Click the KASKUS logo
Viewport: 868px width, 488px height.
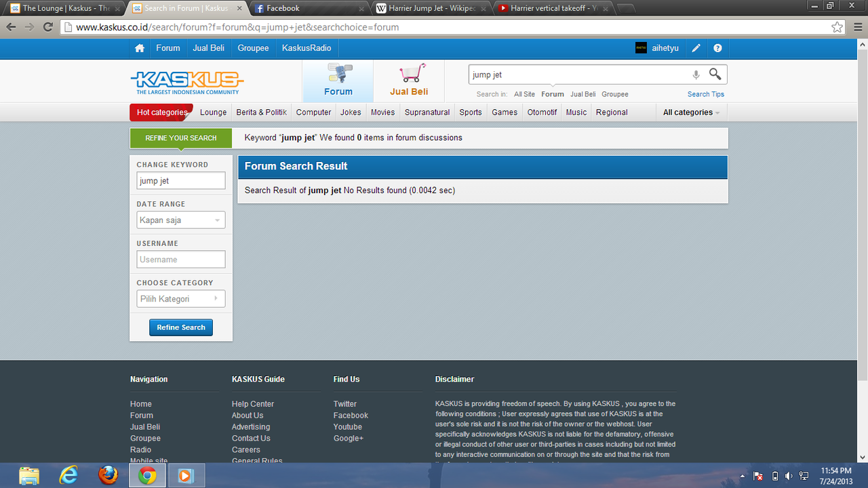tap(186, 81)
